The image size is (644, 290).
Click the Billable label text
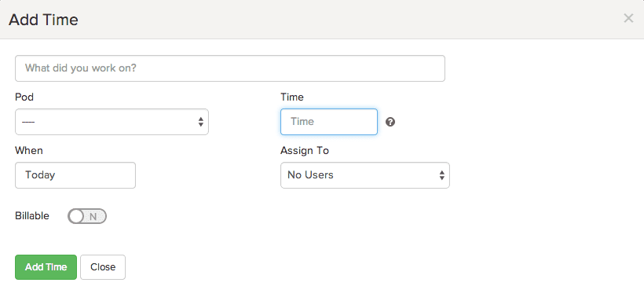click(x=32, y=215)
